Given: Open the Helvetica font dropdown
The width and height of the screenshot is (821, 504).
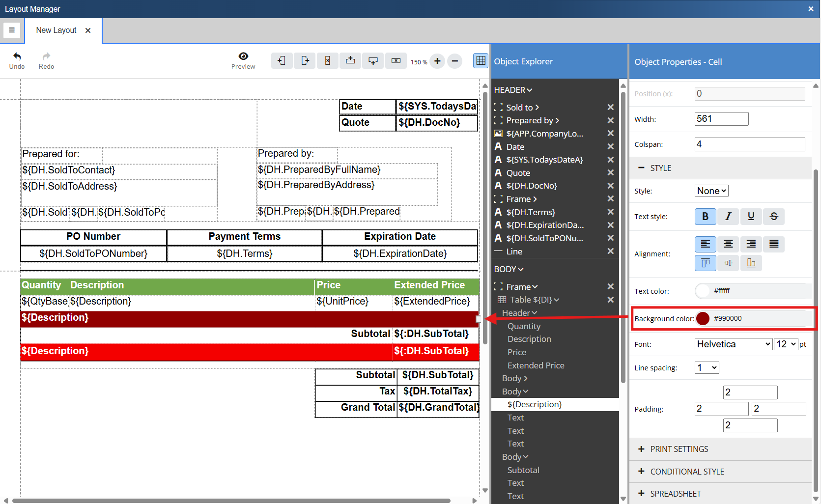Looking at the screenshot, I should [733, 344].
